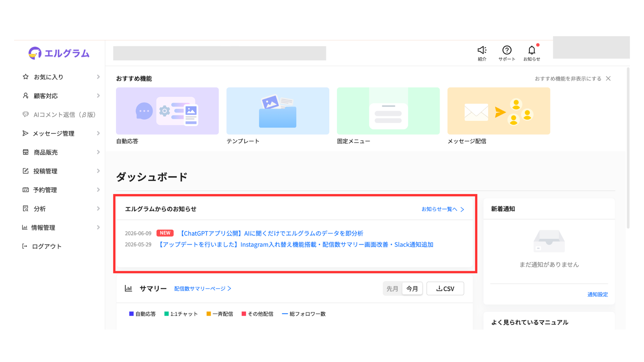Open the 商品販売 sidebar menu
The height and width of the screenshot is (362, 644).
click(x=61, y=152)
